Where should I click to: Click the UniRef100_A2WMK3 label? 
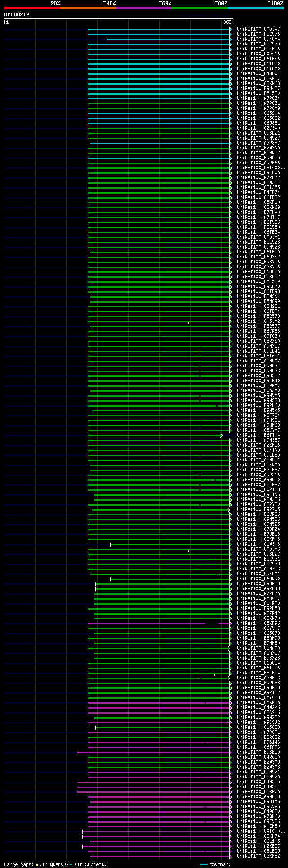(258, 678)
